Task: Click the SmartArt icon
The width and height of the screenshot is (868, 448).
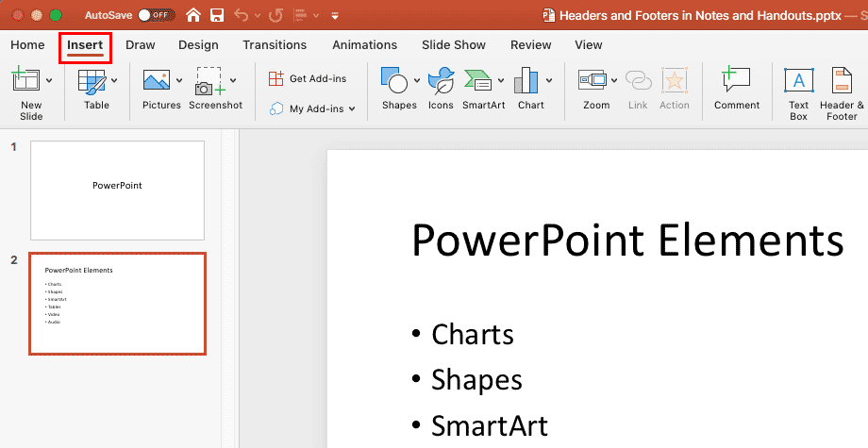Action: point(477,81)
